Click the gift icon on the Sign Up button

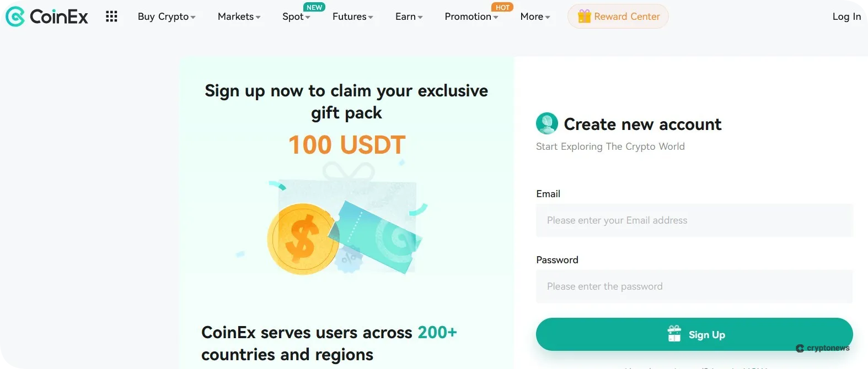674,334
